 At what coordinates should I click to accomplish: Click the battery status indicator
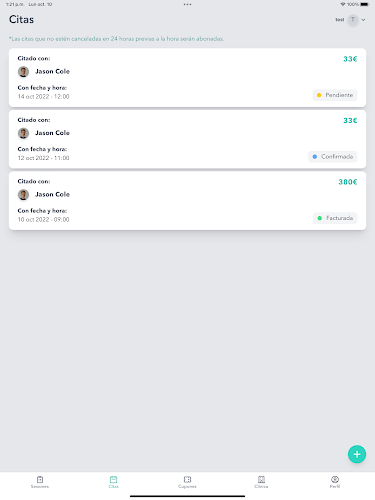coord(365,4)
